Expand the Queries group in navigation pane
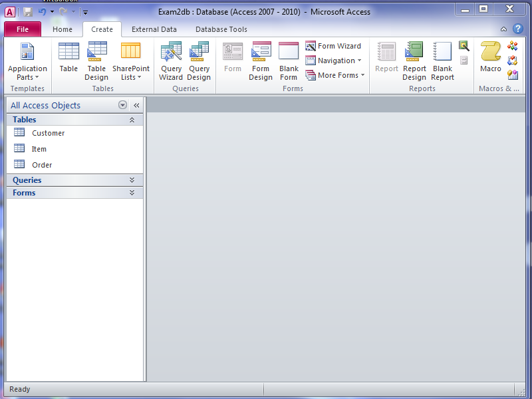The image size is (532, 399). point(132,180)
